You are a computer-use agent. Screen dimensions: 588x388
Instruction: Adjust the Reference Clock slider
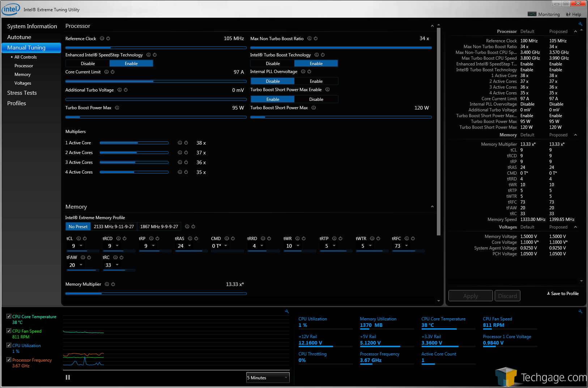156,48
